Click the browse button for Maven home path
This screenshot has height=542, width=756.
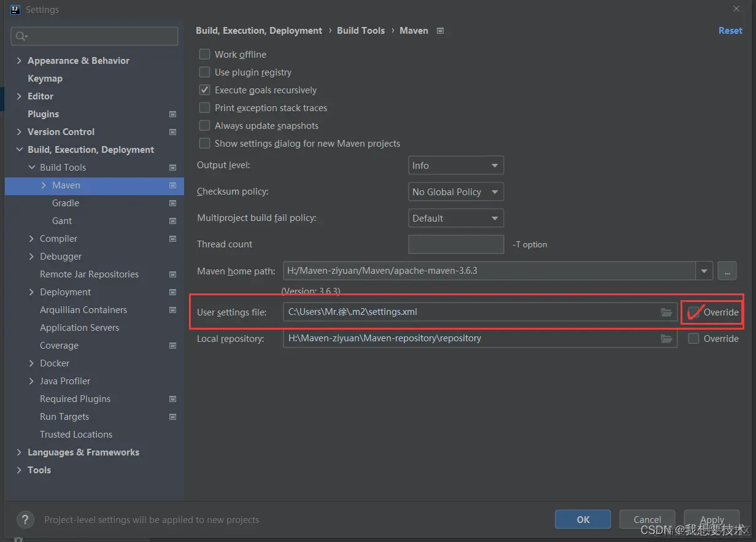click(x=727, y=270)
